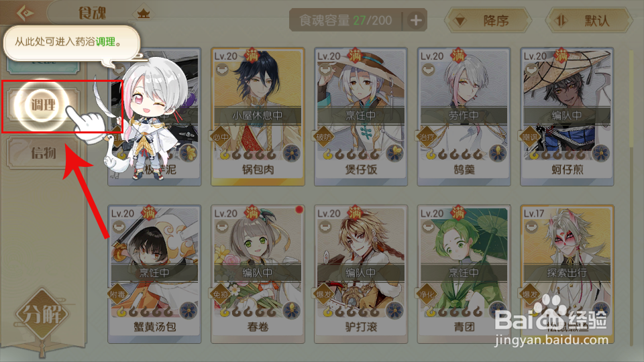
Task: Open the 降序 sort order dropdown
Action: (488, 20)
